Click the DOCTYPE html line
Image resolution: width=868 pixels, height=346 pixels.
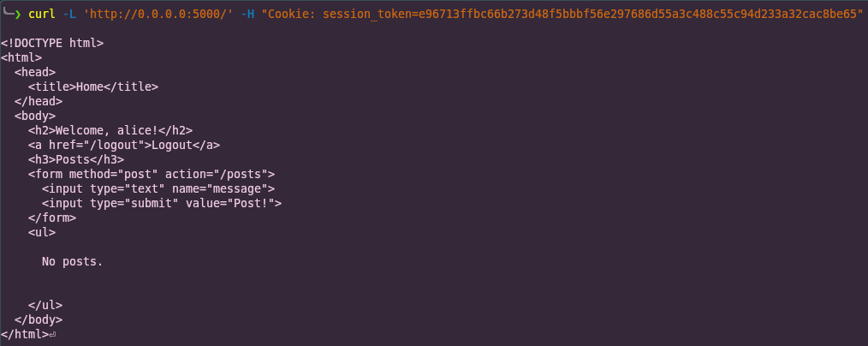click(52, 43)
